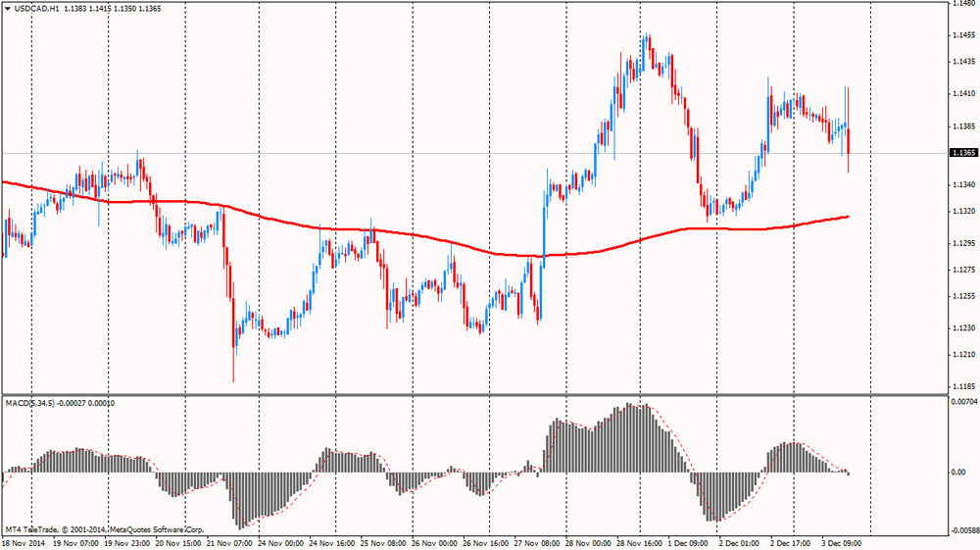Image resolution: width=980 pixels, height=550 pixels.
Task: Click the 1.1385 price scale value
Action: pos(962,126)
